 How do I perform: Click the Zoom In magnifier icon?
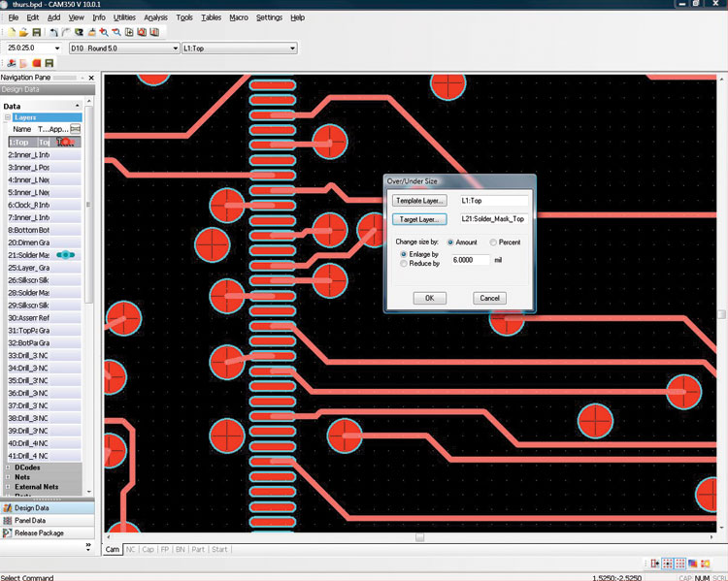pyautogui.click(x=104, y=32)
